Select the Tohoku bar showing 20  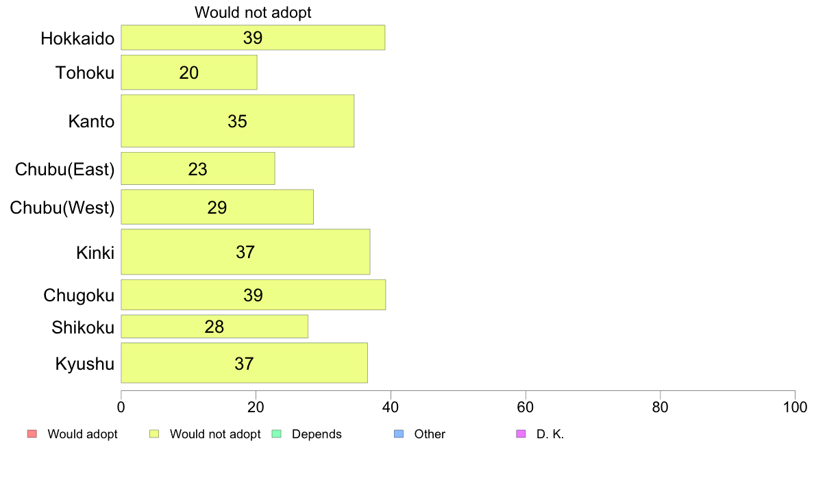point(189,72)
